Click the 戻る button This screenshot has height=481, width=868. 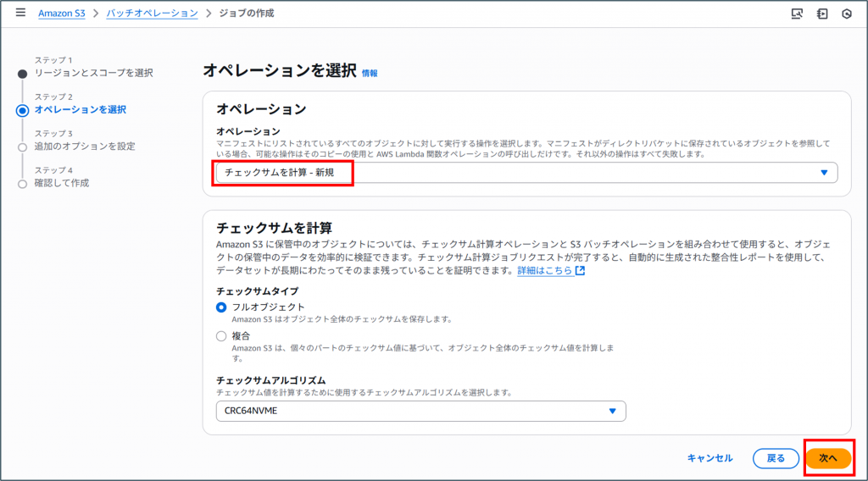(776, 458)
